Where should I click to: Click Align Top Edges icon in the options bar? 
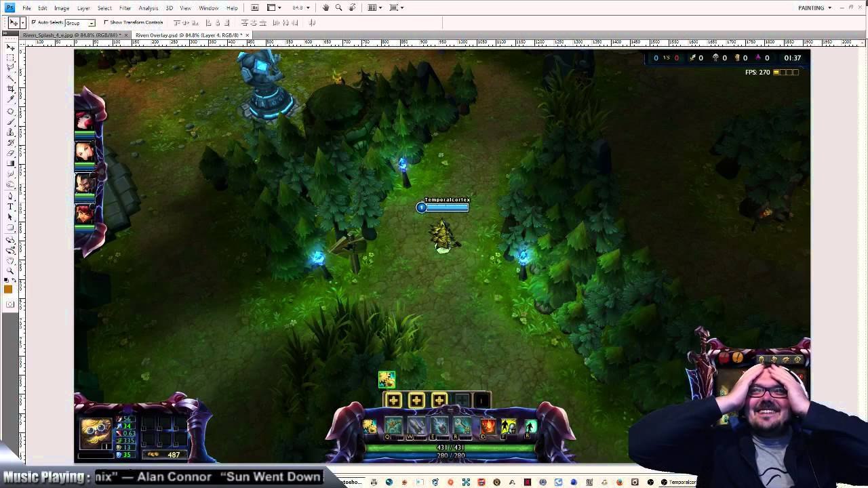[177, 22]
